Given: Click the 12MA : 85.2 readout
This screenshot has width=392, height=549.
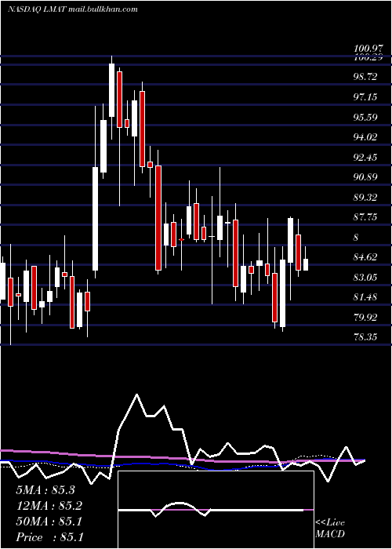Looking at the screenshot, I should click(x=49, y=506).
